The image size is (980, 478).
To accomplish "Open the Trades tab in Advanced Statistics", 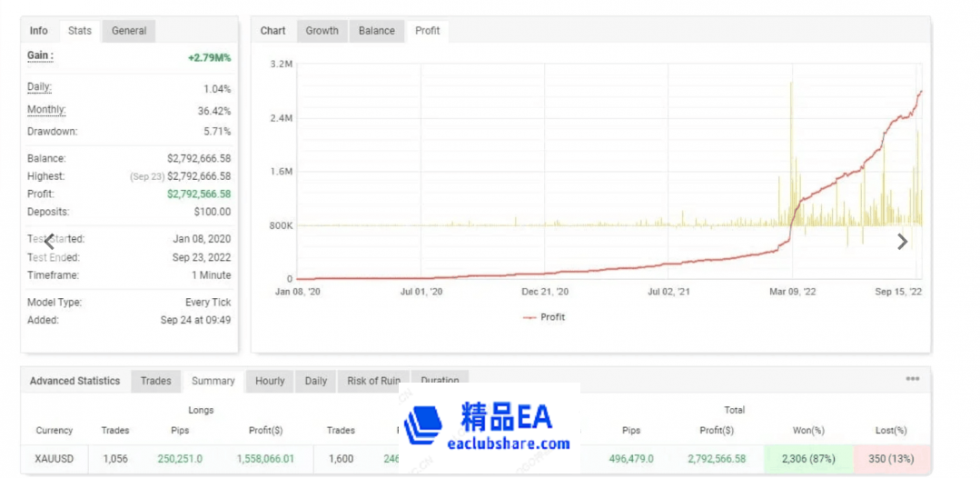I will click(155, 381).
